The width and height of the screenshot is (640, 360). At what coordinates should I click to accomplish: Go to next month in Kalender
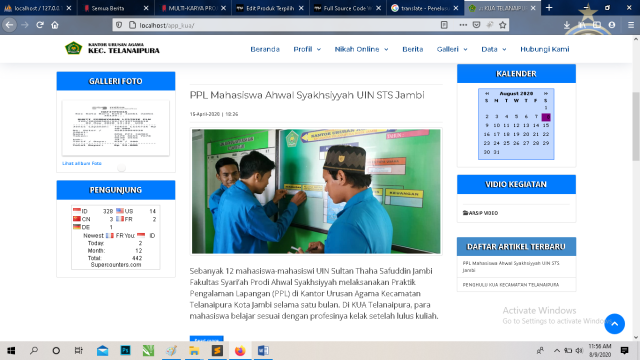pyautogui.click(x=546, y=93)
